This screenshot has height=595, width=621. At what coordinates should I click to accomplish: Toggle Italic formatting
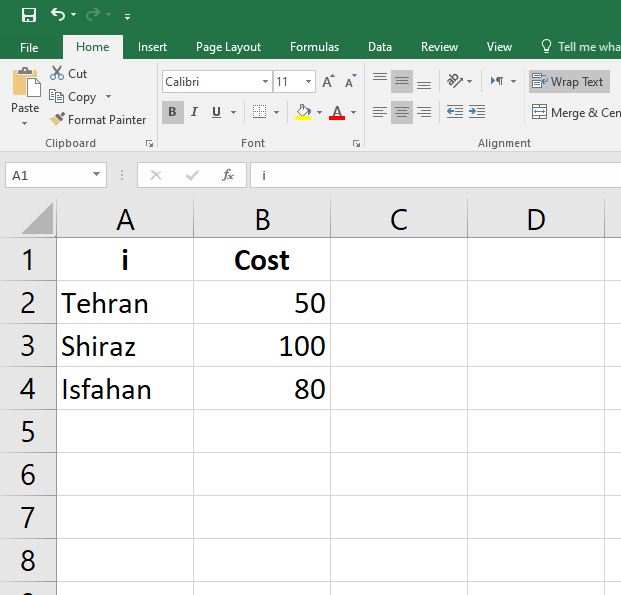[194, 112]
